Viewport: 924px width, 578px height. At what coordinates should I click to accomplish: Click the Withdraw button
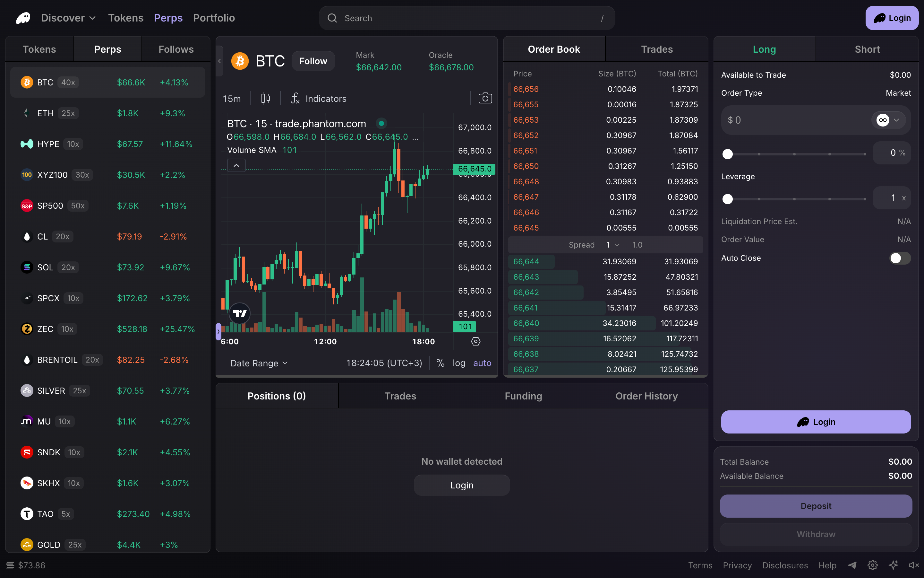[816, 534]
